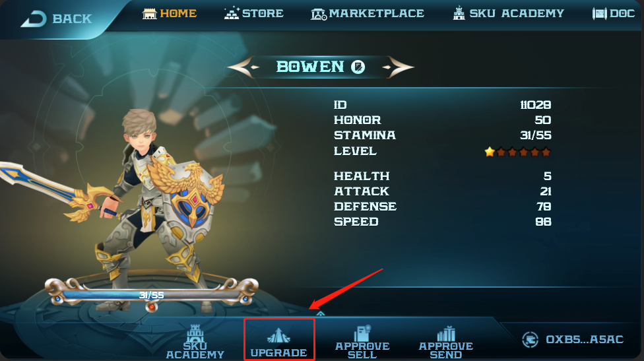Open the Store tab
The image size is (644, 361).
pos(254,13)
